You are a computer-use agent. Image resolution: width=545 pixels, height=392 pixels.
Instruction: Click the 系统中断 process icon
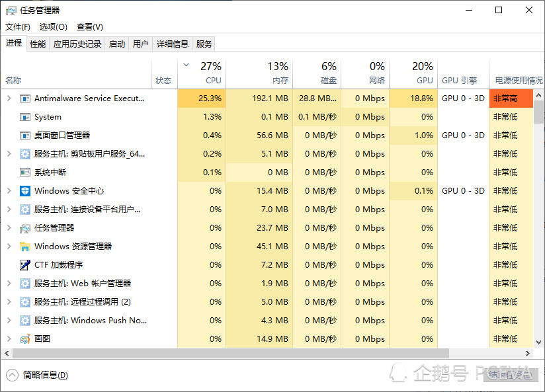tap(24, 173)
